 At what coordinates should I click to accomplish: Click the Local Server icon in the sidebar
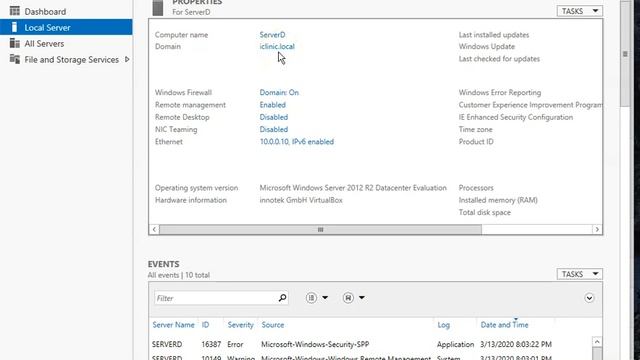point(14,27)
